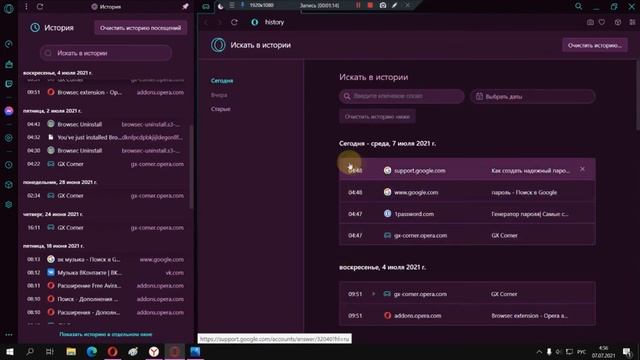Click the Очистить историю ниже button
Viewport: 640px width, 360px height.
377,117
